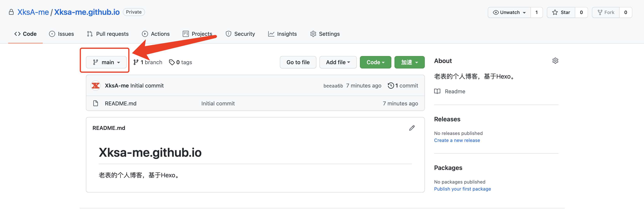Screen dimensions: 644x217
Task: Switch to the Actions tab
Action: [155, 34]
